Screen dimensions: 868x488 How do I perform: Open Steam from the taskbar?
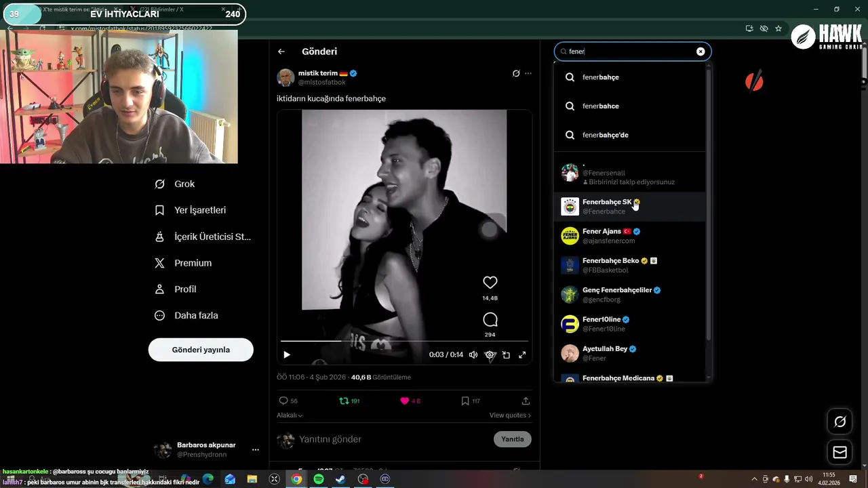pos(340,479)
